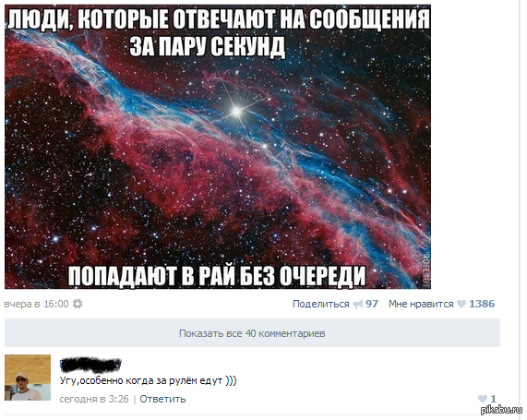Screen dimensions: 527x420
Task: Click the blurred commenter name
Action: (x=90, y=365)
